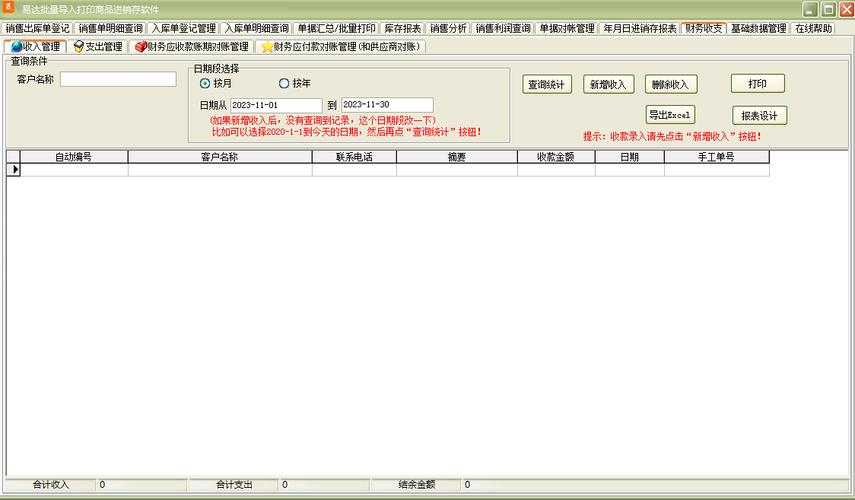
Task: Click the 导出Excel button
Action: tap(670, 115)
